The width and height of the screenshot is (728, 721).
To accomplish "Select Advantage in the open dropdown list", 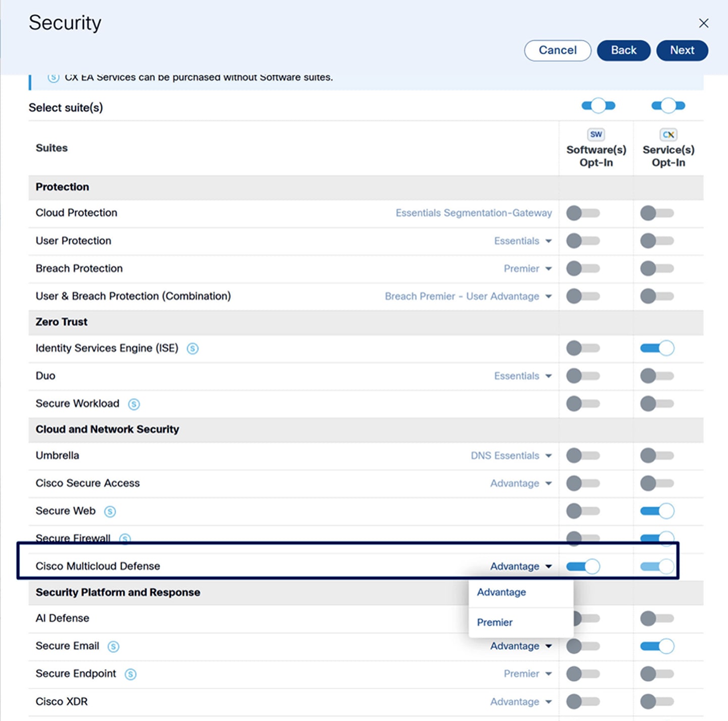I will point(521,592).
